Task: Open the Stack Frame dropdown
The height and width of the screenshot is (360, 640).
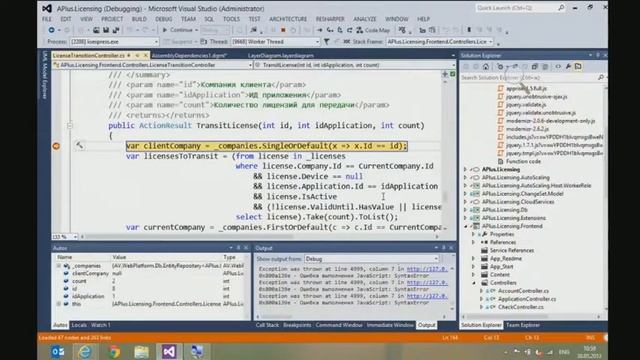Action: [440, 42]
